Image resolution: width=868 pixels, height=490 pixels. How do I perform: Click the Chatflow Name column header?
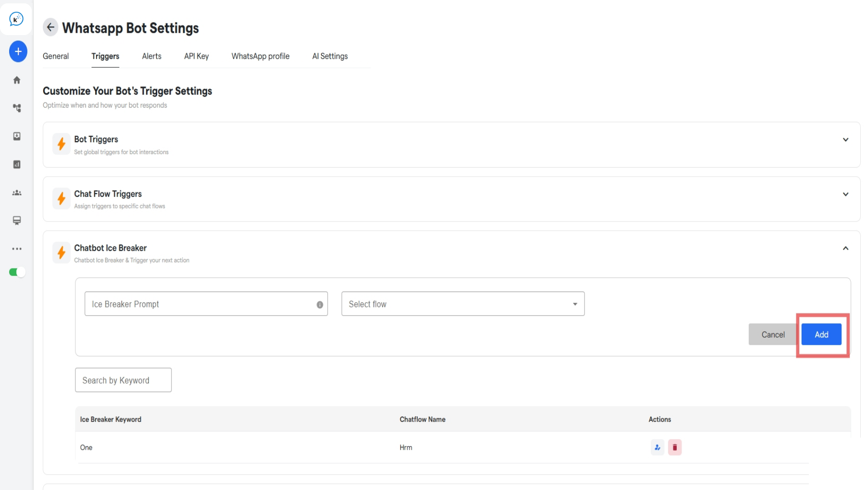(422, 419)
